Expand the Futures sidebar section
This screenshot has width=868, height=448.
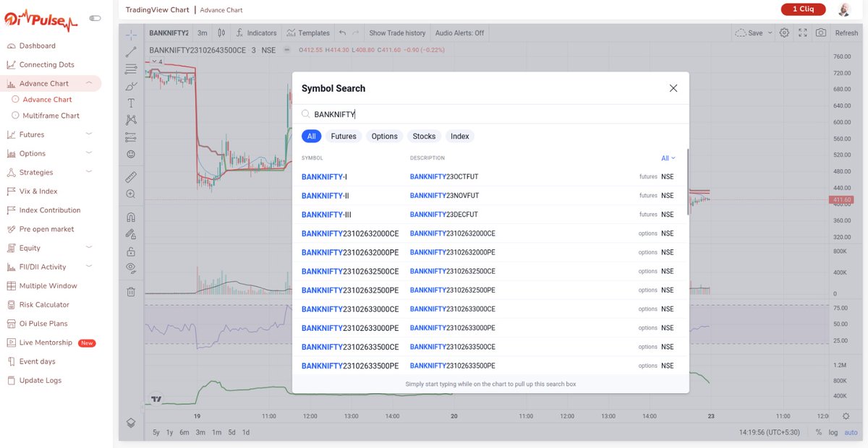(89, 134)
